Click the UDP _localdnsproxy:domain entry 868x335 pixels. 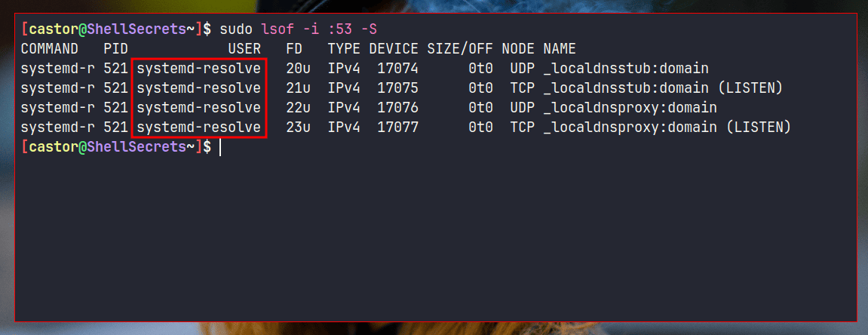(x=630, y=108)
